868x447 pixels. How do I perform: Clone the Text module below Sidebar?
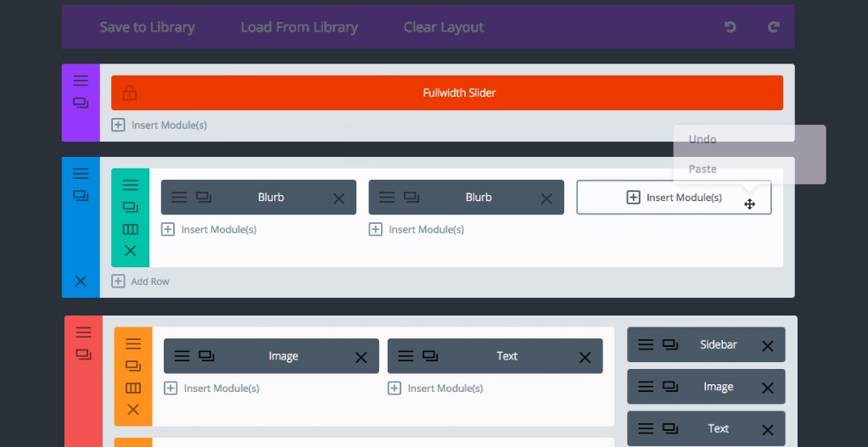[x=670, y=427]
